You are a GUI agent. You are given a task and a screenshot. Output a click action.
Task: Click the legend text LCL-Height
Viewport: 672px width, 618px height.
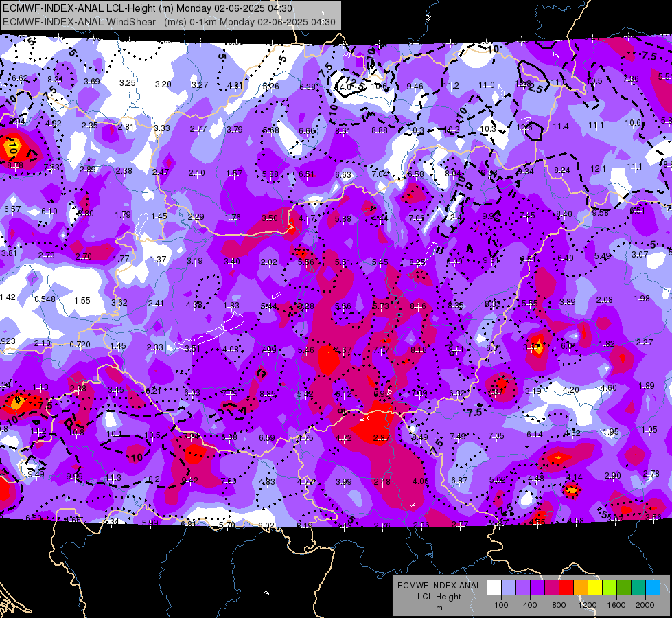(439, 597)
